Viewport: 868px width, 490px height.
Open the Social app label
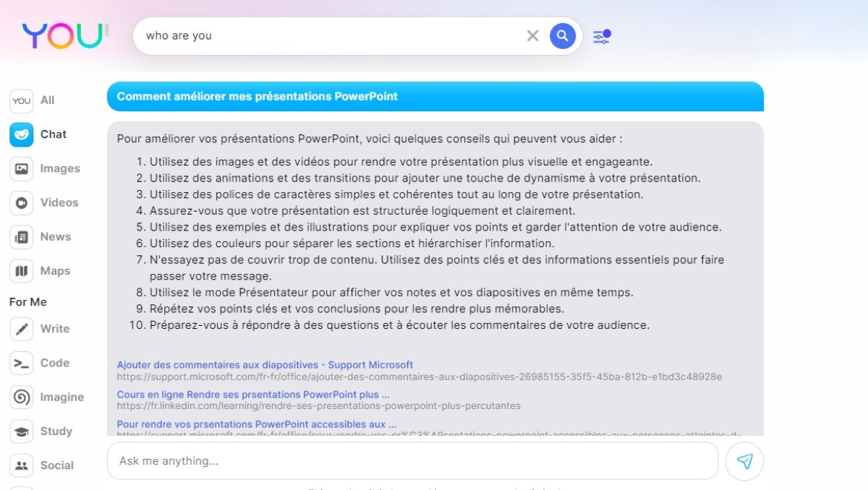[x=57, y=465]
